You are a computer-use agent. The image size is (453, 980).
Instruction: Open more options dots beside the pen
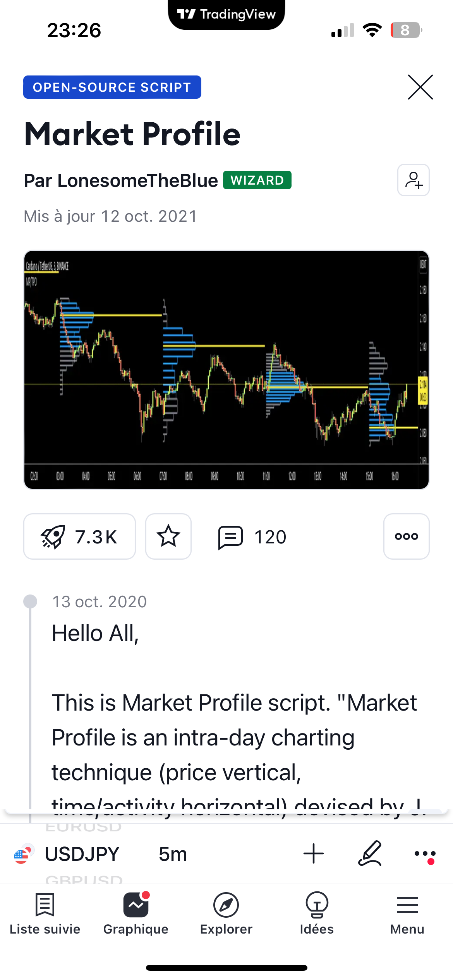(x=425, y=854)
